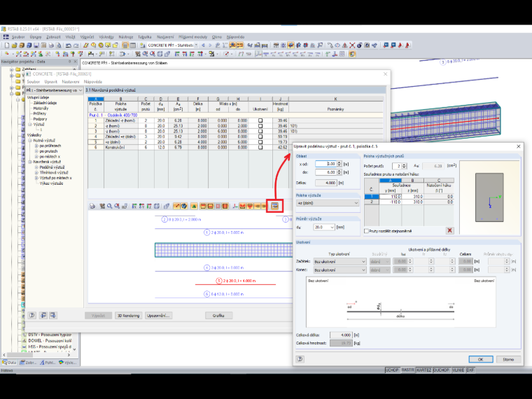Click the Grafika button

(218, 316)
